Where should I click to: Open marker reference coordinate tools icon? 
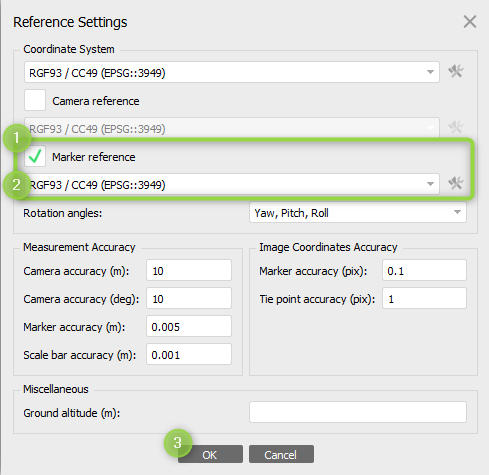[455, 183]
